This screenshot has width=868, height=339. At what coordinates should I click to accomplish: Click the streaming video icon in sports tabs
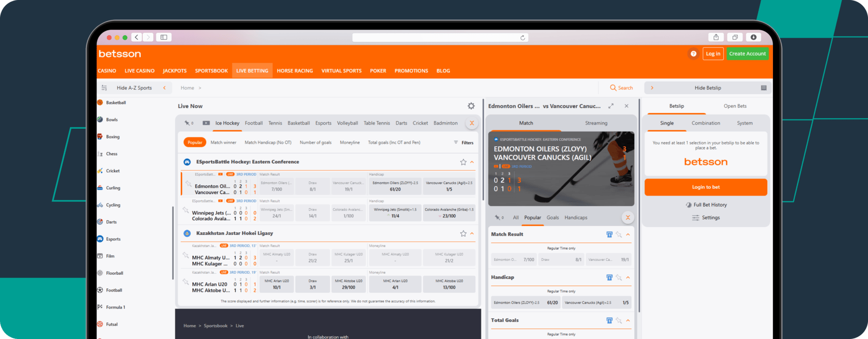[x=206, y=123]
